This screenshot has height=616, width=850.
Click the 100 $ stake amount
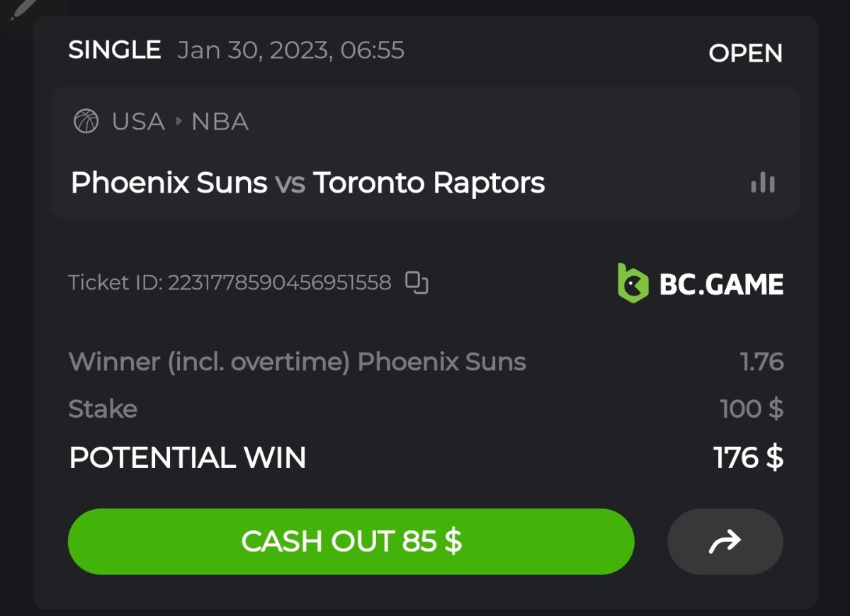[x=751, y=409]
